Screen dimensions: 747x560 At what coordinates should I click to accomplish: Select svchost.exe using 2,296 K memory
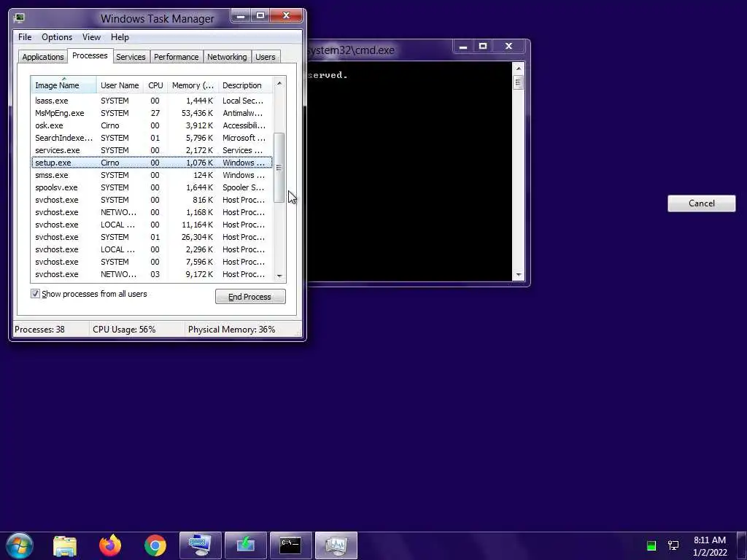pos(152,249)
